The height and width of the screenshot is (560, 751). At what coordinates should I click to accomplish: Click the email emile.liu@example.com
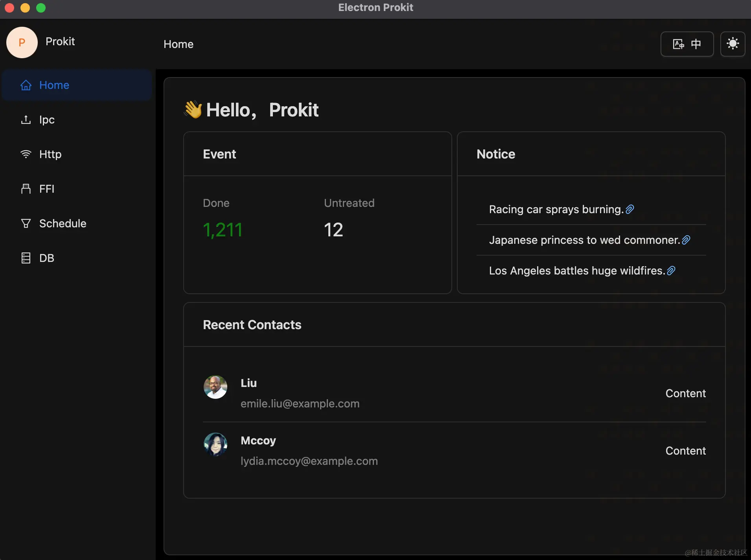click(x=300, y=403)
